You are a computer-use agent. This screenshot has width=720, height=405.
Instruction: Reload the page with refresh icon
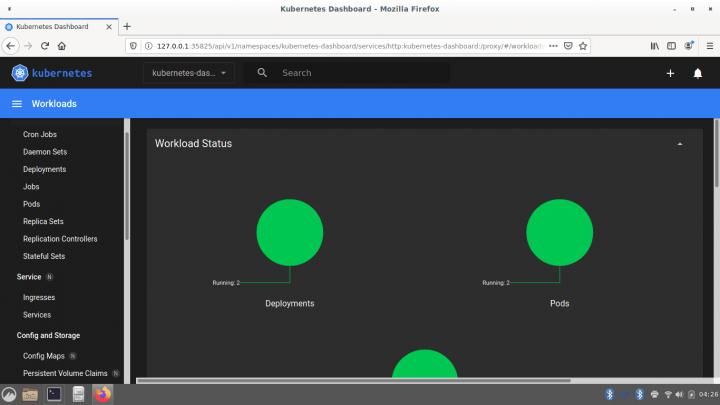[45, 46]
